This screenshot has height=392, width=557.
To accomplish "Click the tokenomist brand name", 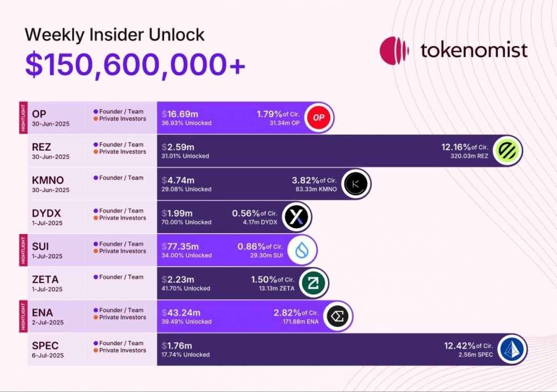I will (473, 50).
